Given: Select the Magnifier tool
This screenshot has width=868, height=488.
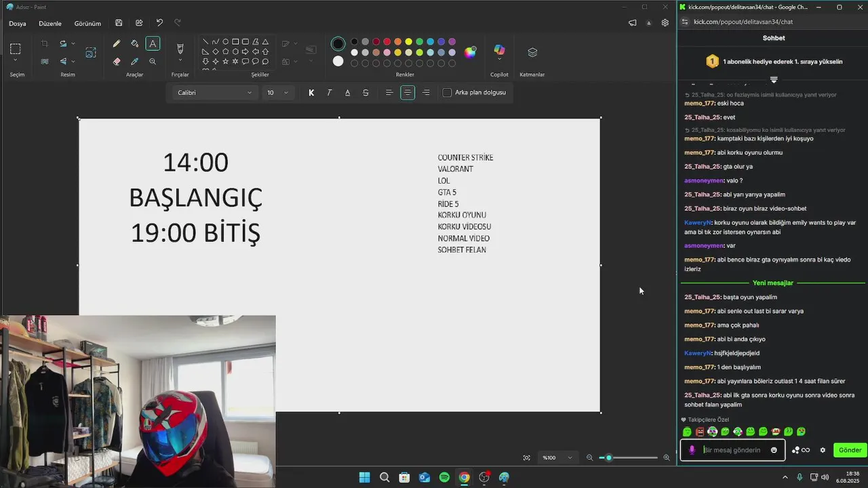Looking at the screenshot, I should coord(153,61).
